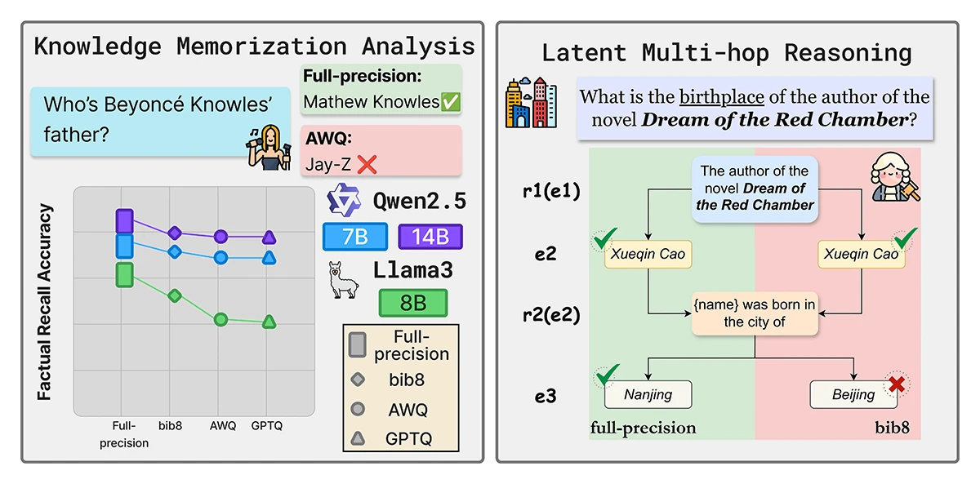This screenshot has width=980, height=484.
Task: Click the Qwen logo icon
Action: [344, 200]
